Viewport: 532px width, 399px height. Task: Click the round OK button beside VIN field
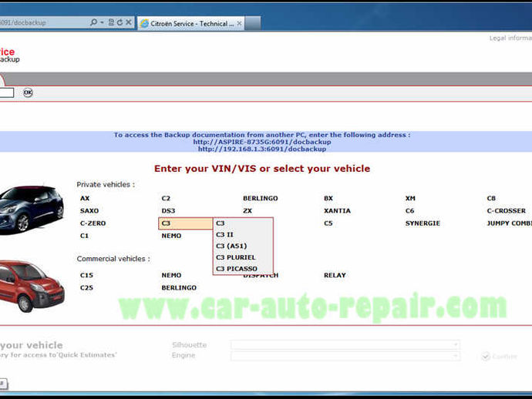click(x=28, y=92)
